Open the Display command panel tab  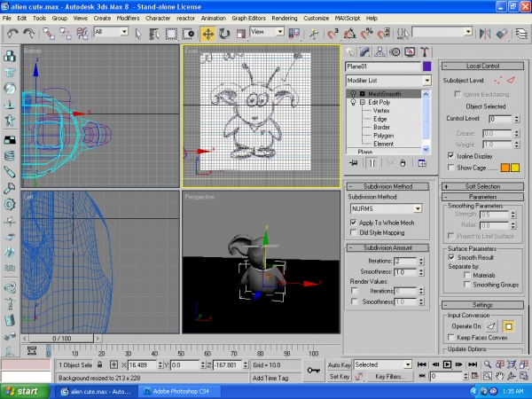pos(410,52)
